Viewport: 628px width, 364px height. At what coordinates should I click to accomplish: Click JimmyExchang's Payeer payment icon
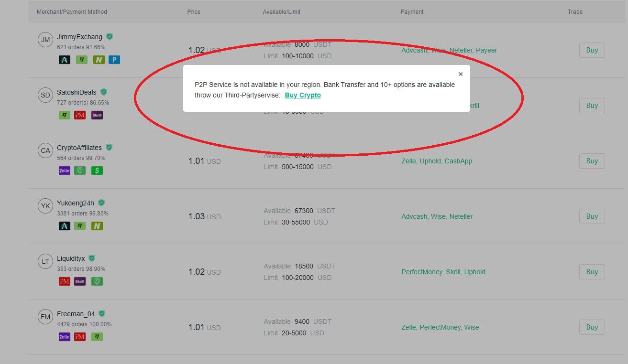pos(114,60)
